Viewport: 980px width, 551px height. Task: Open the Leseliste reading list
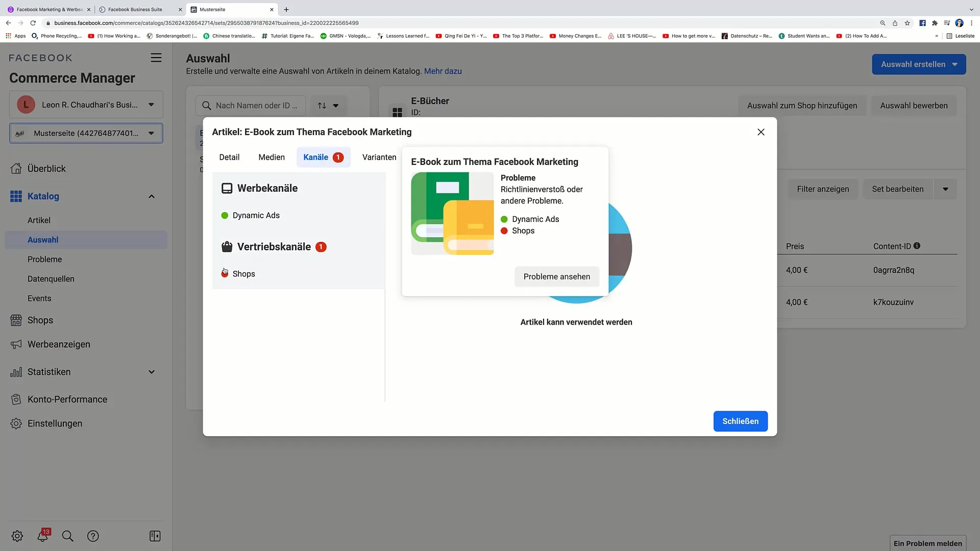point(960,36)
